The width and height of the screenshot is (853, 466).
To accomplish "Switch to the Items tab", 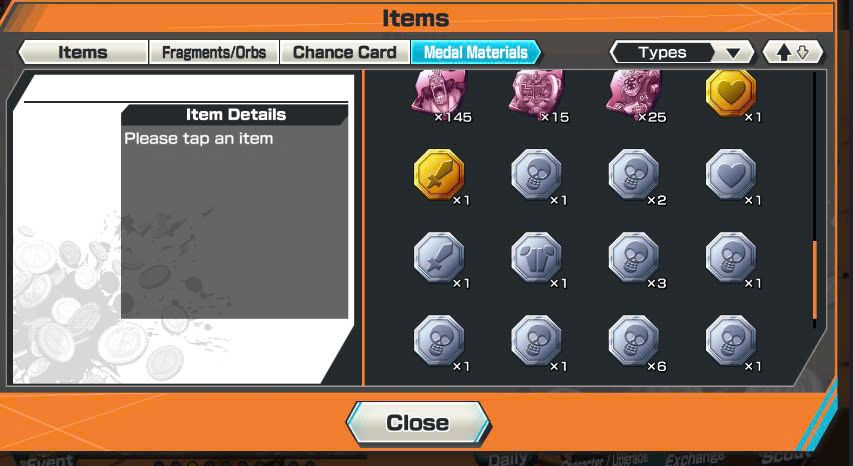I will point(83,53).
